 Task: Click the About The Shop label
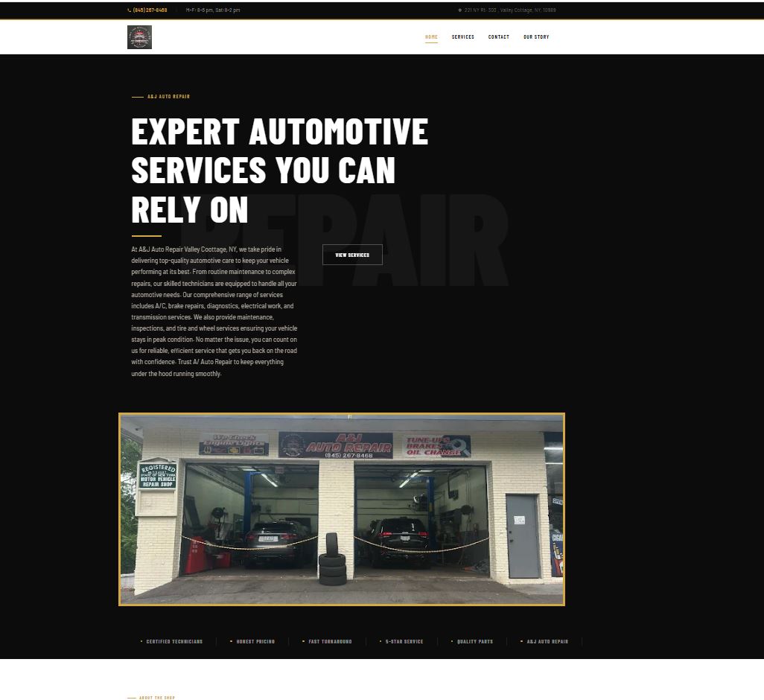click(x=157, y=698)
